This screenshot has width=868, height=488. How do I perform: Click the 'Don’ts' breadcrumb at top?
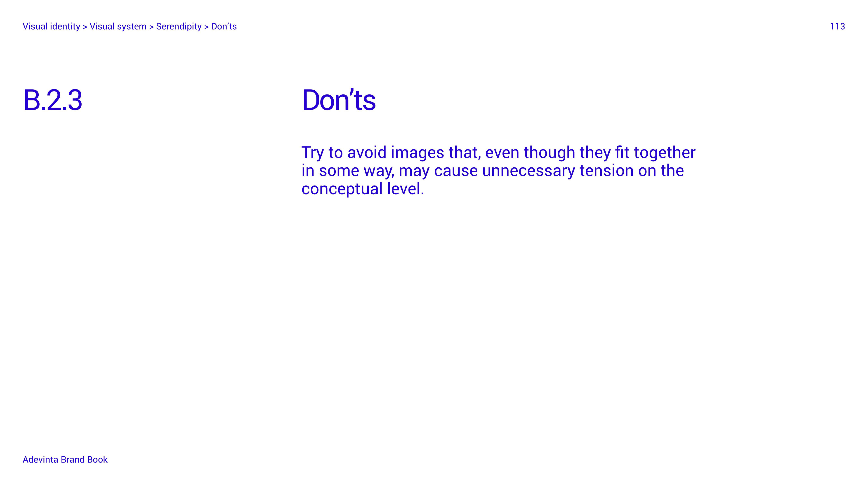click(224, 26)
